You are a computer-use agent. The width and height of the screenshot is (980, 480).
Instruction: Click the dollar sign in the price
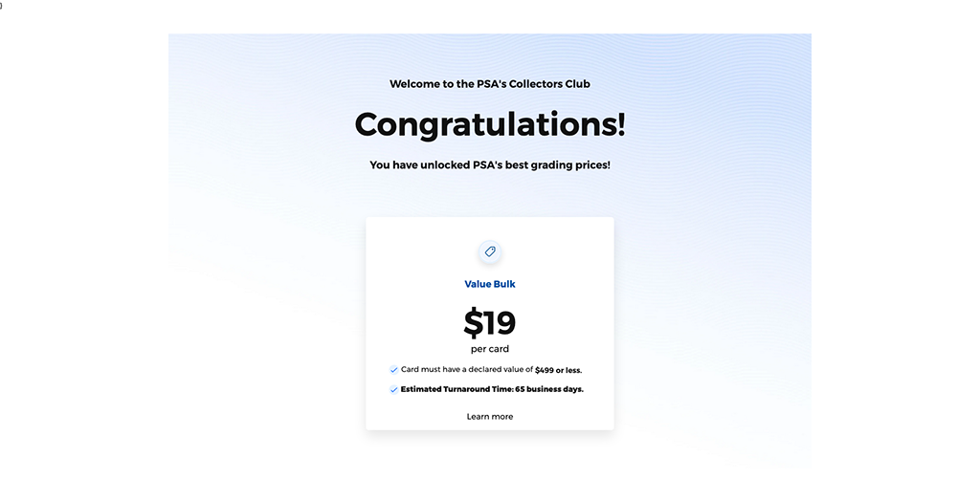tap(473, 323)
